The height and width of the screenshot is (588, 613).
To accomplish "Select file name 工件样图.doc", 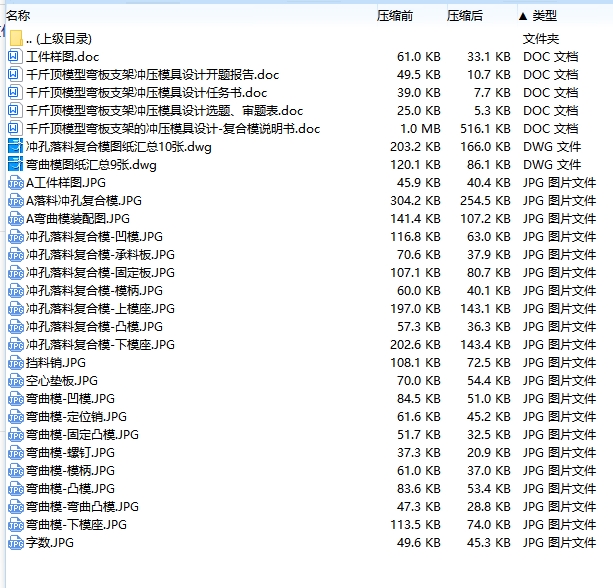I will coord(63,57).
